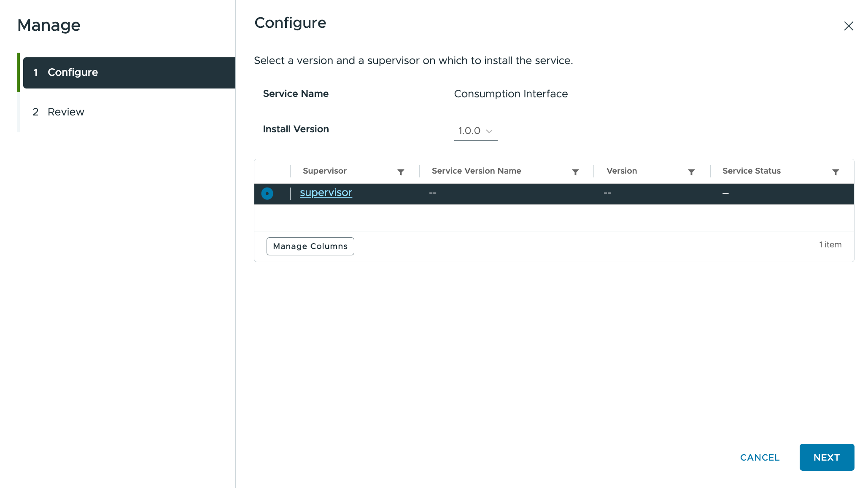Screen dimensions: 868x488
Task: Click the Manage Columns button
Action: tap(310, 246)
